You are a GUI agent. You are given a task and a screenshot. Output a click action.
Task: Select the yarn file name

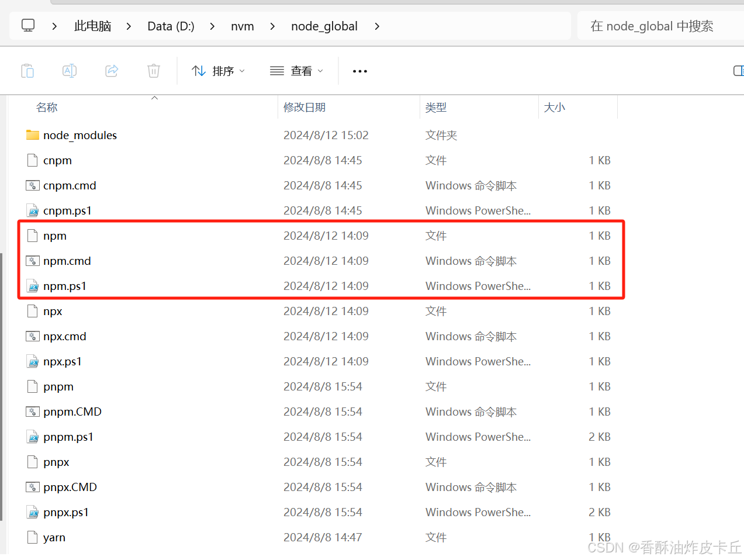pos(54,537)
